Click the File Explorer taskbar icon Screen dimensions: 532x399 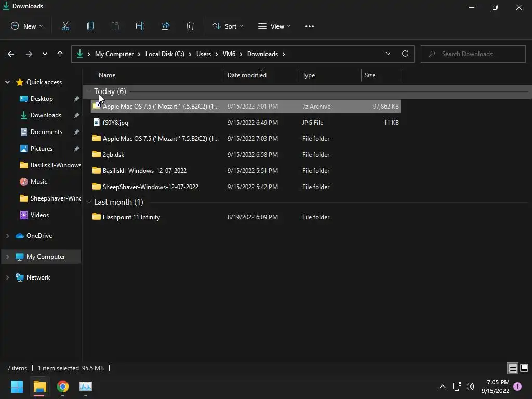[39, 387]
